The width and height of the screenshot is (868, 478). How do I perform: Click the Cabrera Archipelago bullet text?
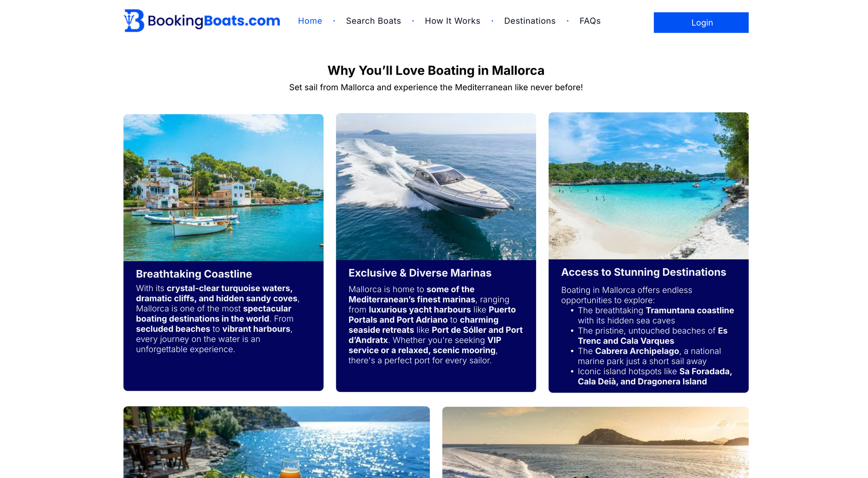(x=649, y=356)
